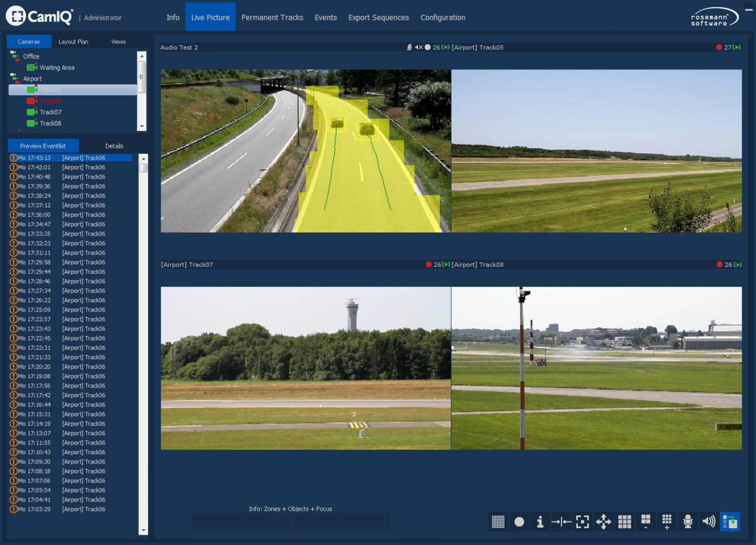This screenshot has height=545, width=756.
Task: Click the record circle toolbar button
Action: pyautogui.click(x=519, y=522)
